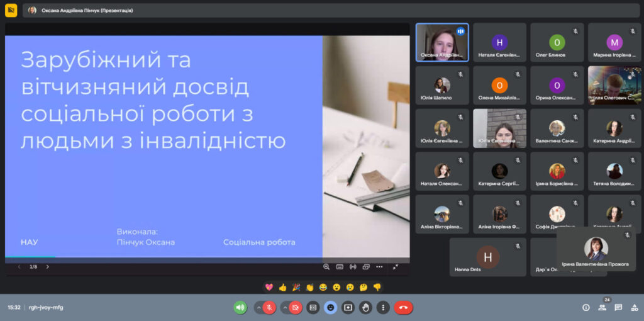Screen dimensions: 644x321
Task: Expand microphone audio settings arrow
Action: coord(257,308)
